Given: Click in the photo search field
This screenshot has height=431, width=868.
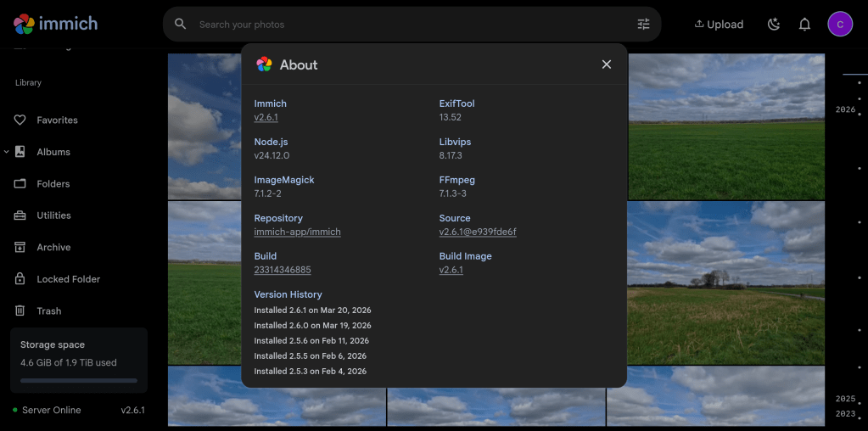Looking at the screenshot, I should click(x=407, y=25).
